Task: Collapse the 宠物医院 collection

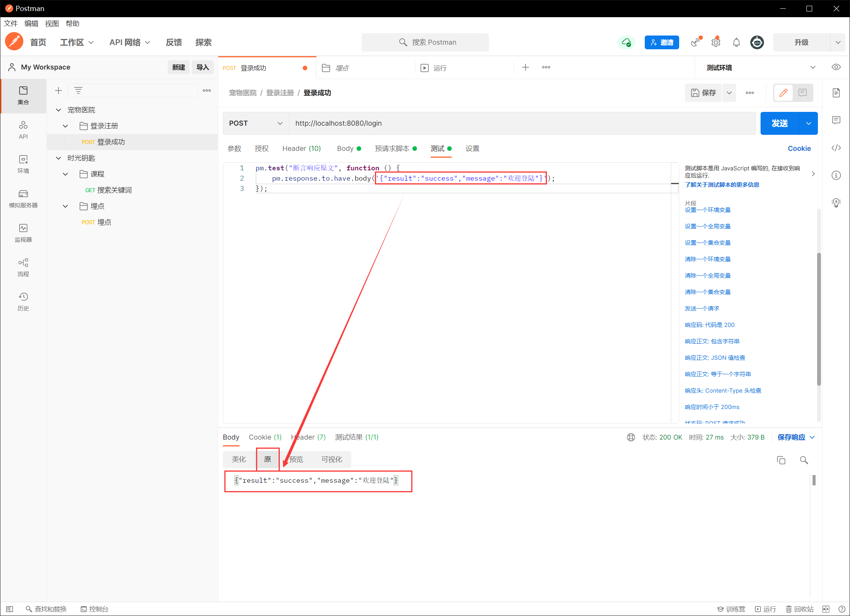Action: (58, 110)
